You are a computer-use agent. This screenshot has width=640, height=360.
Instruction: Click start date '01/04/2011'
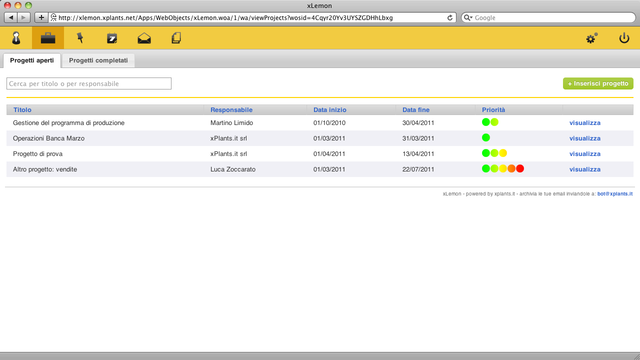point(329,154)
